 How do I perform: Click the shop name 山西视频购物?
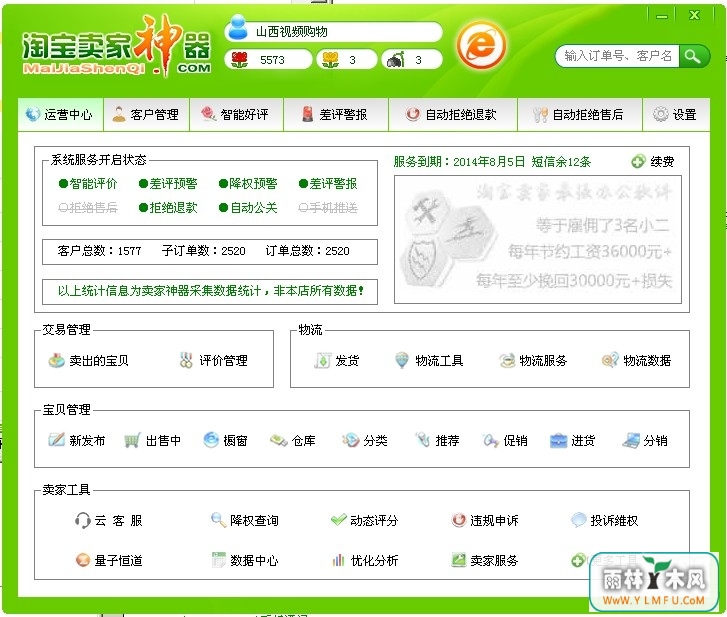(x=292, y=32)
